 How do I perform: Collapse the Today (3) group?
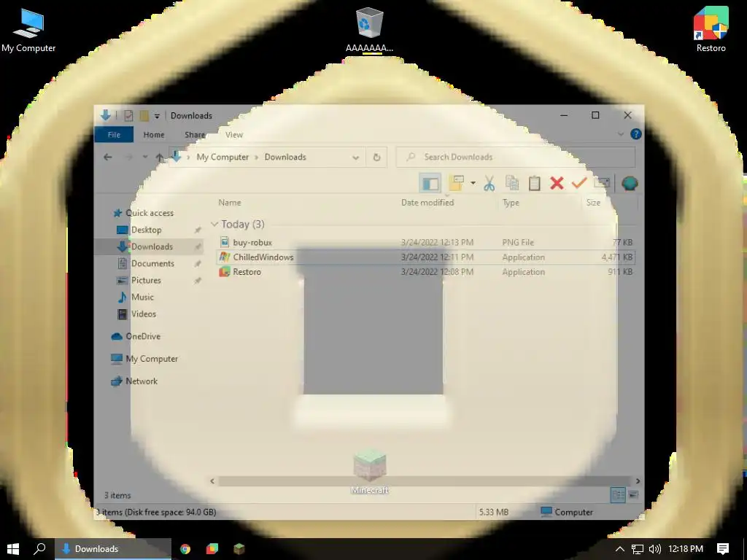point(214,224)
